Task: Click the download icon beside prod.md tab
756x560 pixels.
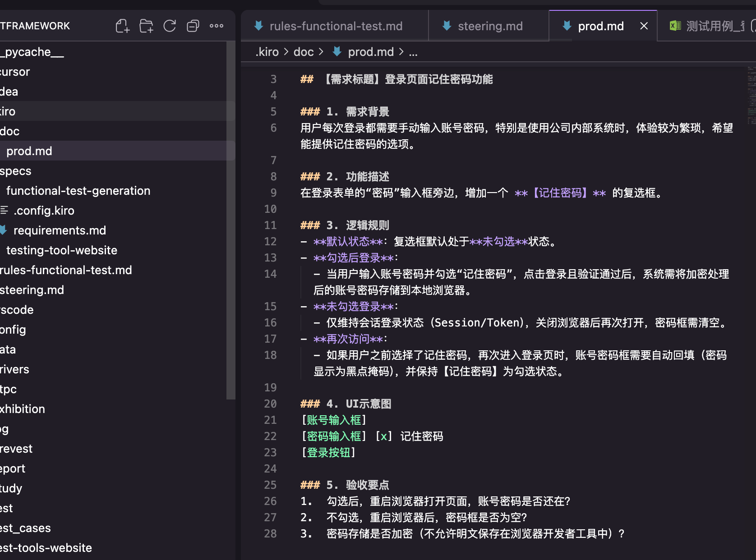Action: [567, 26]
